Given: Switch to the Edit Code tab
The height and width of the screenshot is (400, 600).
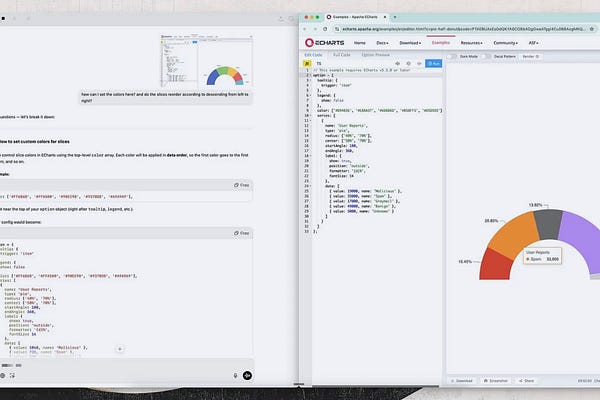Looking at the screenshot, I should (x=313, y=55).
